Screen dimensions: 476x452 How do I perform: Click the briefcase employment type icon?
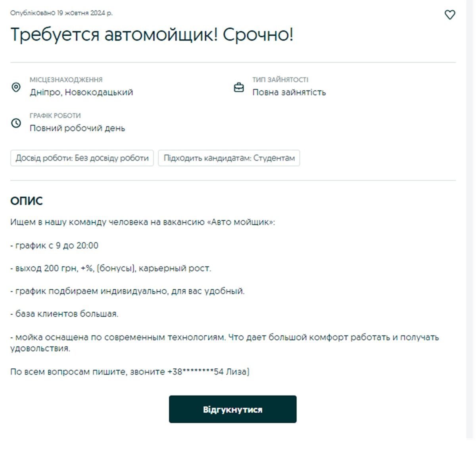239,87
